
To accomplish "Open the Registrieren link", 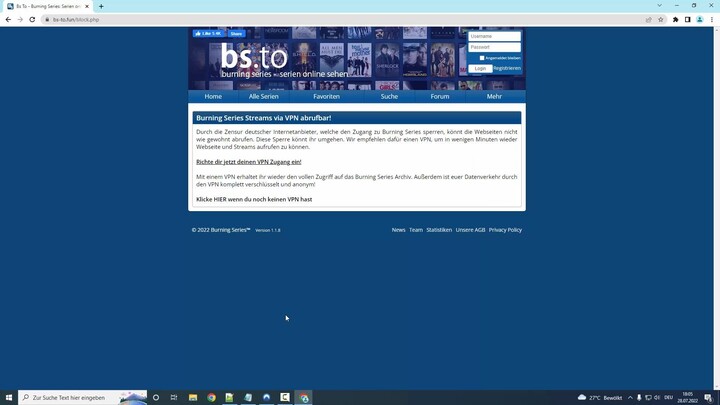I will pos(507,68).
